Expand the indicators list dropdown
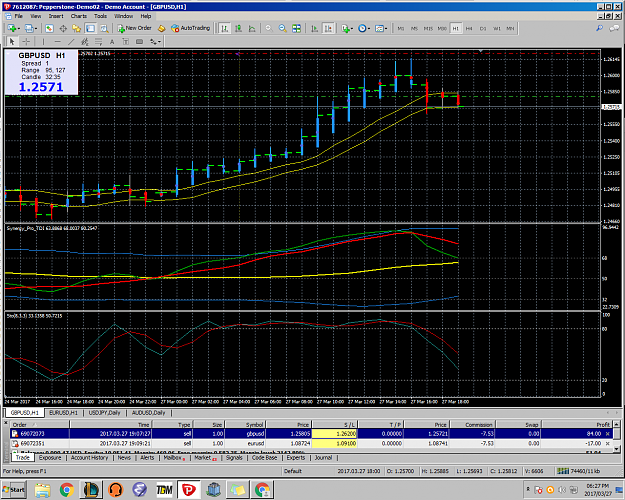The width and height of the screenshot is (625, 500). tap(352, 28)
